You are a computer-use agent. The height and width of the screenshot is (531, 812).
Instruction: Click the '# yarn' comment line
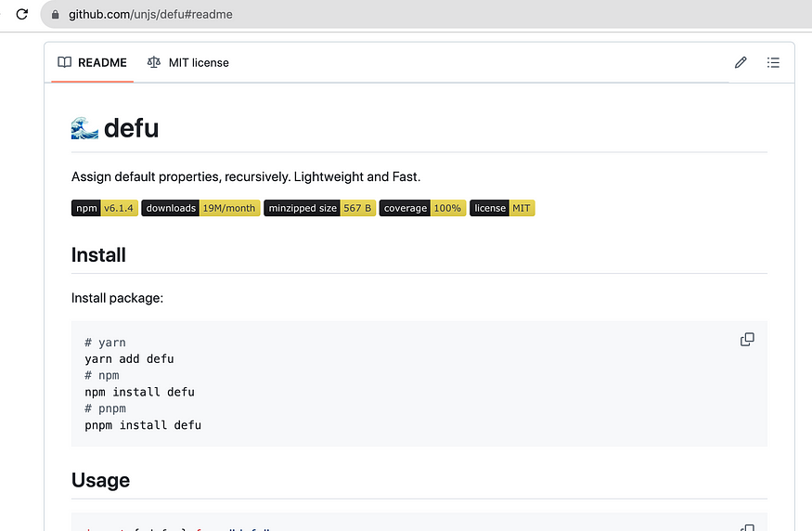point(105,343)
